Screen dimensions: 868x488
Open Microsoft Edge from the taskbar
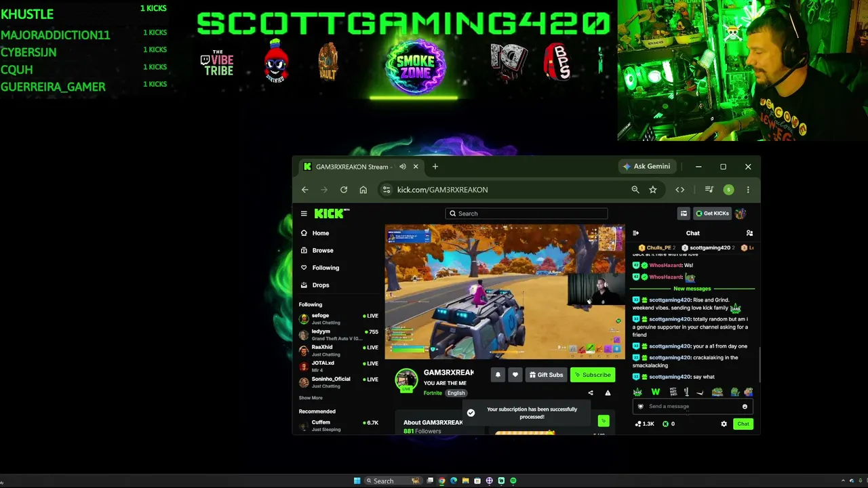pos(454,481)
